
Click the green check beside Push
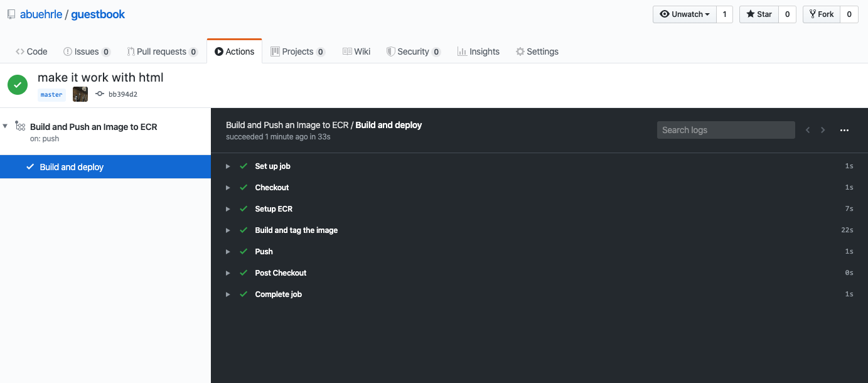tap(244, 252)
